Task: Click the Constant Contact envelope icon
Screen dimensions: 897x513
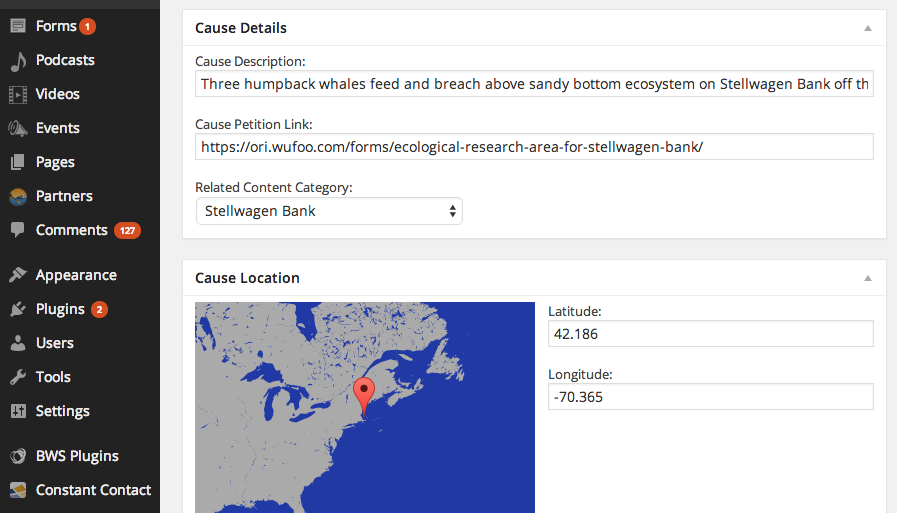Action: (x=18, y=490)
